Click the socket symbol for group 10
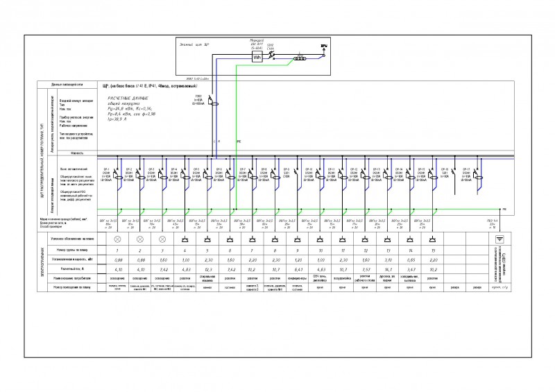 [x=320, y=240]
